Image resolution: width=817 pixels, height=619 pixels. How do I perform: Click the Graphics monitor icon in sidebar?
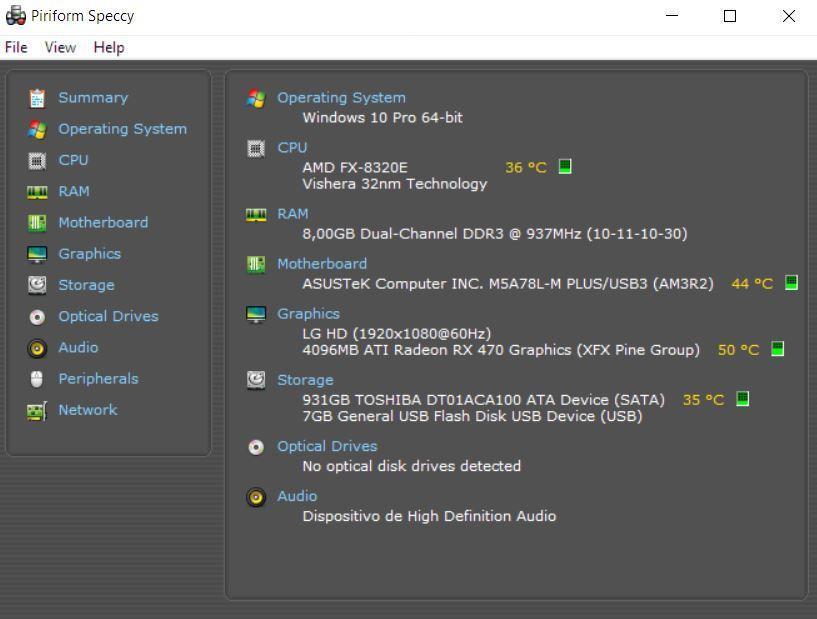[x=37, y=254]
